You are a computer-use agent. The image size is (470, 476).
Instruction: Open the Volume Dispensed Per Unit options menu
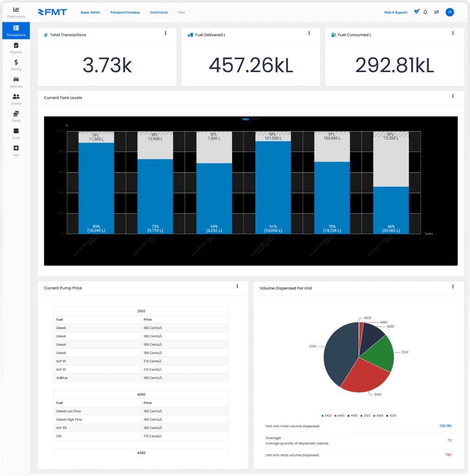(x=453, y=286)
